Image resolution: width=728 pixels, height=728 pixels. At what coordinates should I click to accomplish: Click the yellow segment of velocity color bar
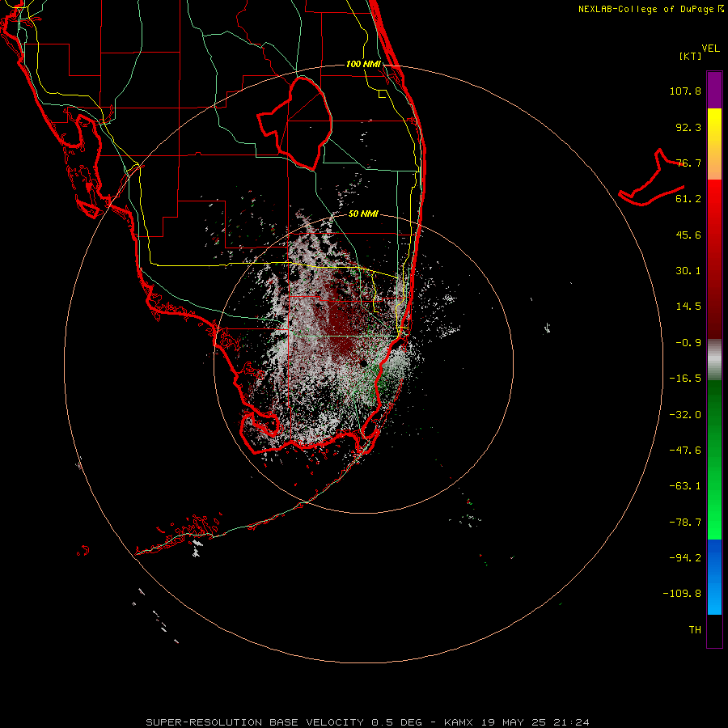pyautogui.click(x=714, y=144)
